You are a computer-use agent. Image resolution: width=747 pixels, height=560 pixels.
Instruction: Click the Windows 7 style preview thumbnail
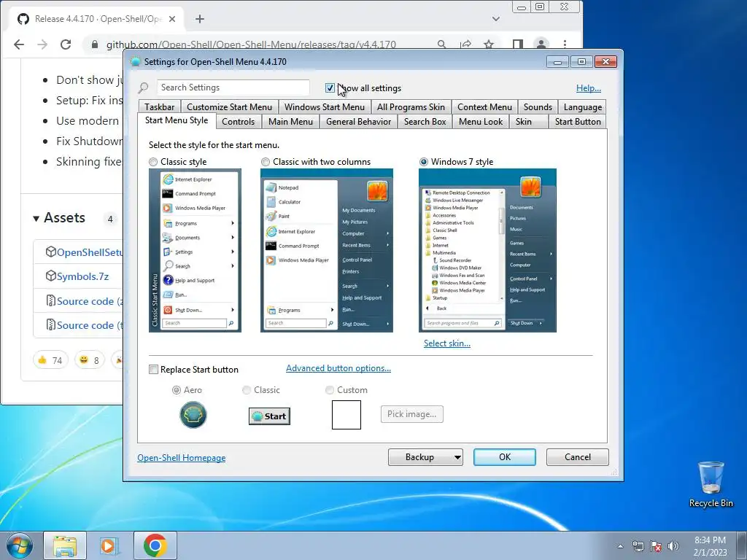(487, 251)
